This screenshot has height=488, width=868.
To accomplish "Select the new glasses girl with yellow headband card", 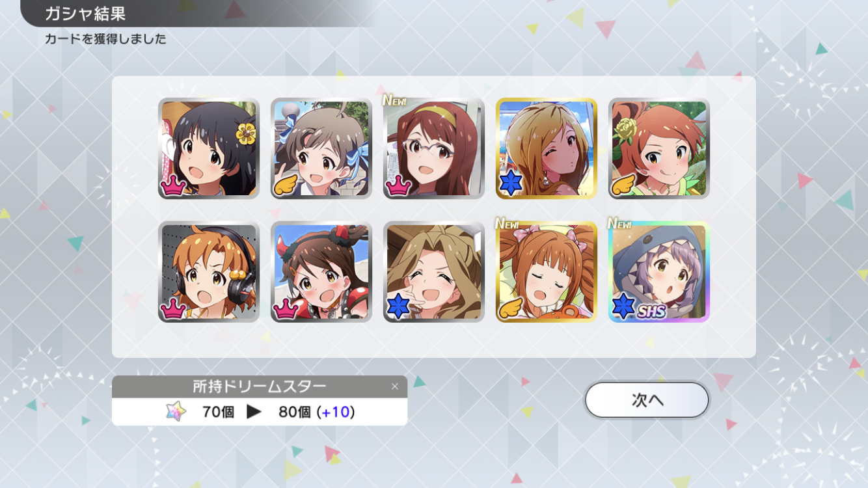I will point(434,148).
